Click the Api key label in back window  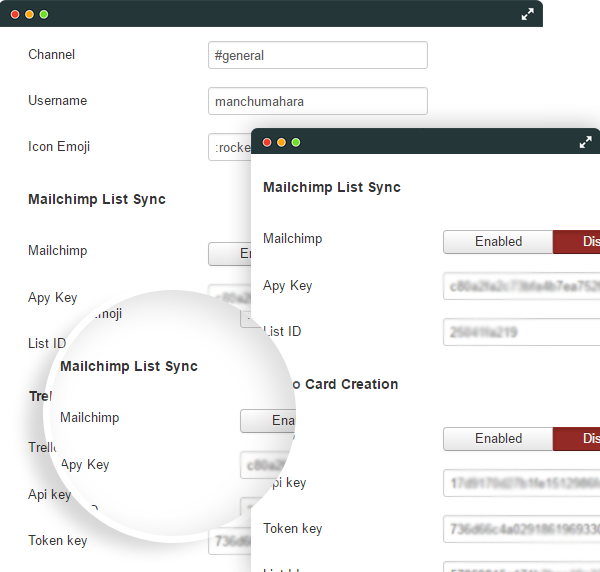tap(49, 495)
